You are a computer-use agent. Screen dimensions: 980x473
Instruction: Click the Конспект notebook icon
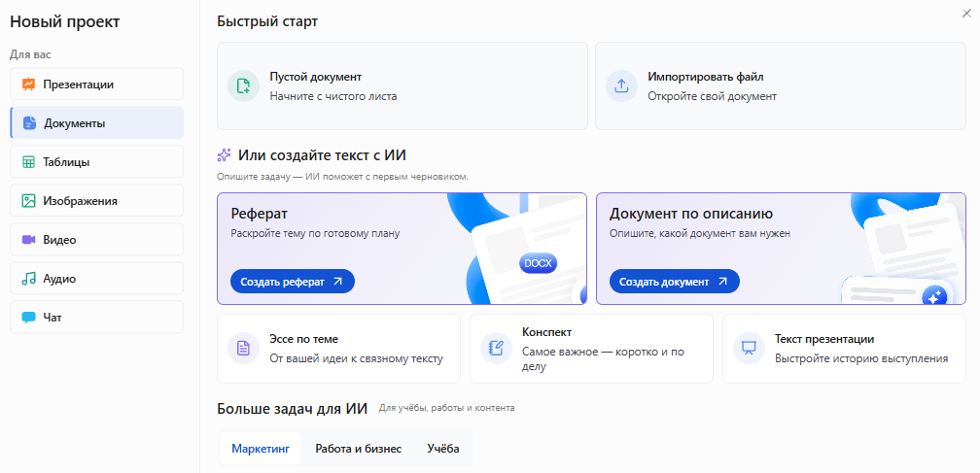pos(496,349)
